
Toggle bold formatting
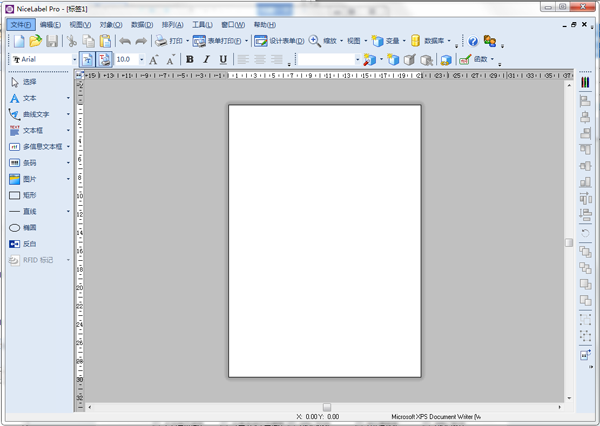[190, 60]
